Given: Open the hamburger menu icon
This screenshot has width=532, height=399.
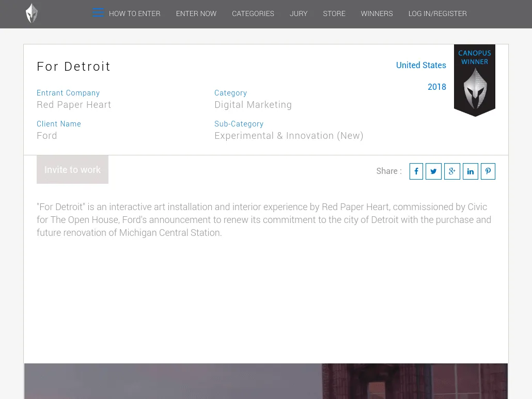Looking at the screenshot, I should point(98,12).
